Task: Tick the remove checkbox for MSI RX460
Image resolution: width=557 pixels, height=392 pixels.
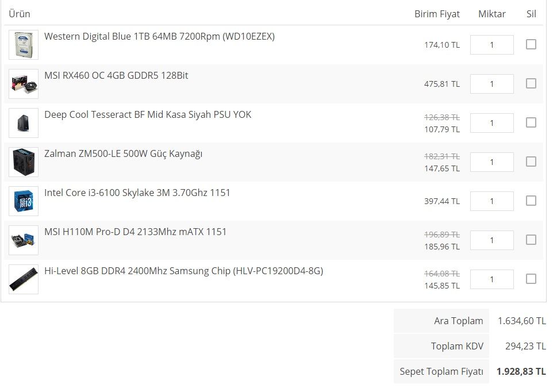Action: [531, 83]
